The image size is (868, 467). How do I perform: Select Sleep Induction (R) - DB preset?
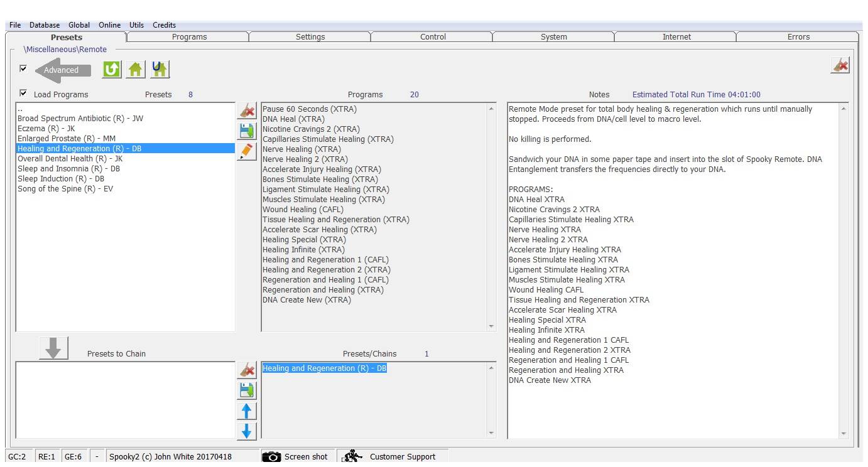pos(125,179)
